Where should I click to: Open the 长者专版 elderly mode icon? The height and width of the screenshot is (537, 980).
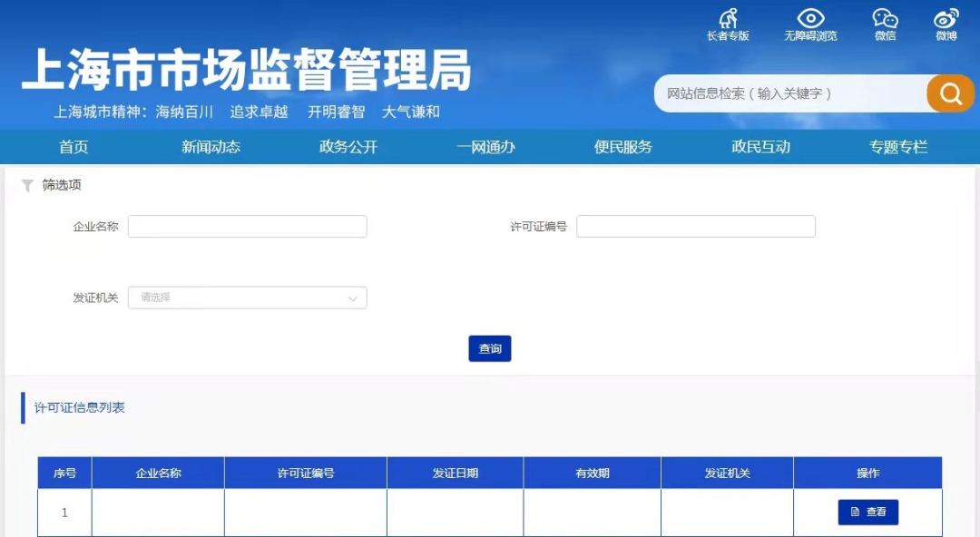[728, 18]
